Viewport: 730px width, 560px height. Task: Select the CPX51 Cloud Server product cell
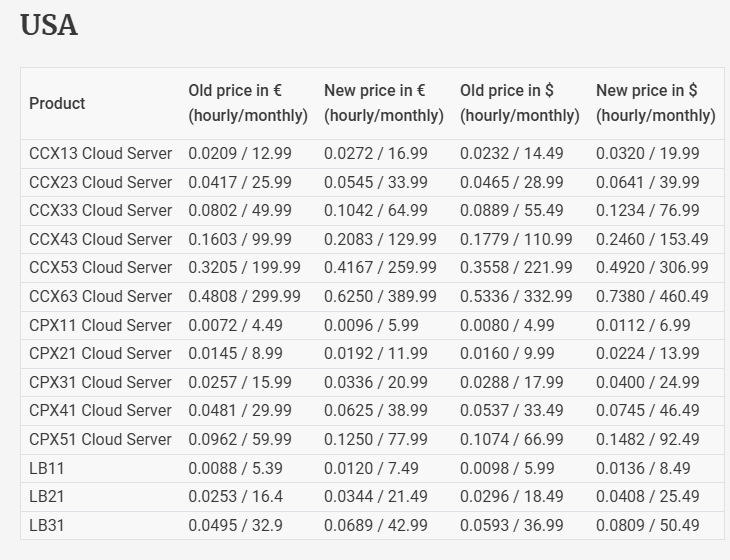click(100, 439)
